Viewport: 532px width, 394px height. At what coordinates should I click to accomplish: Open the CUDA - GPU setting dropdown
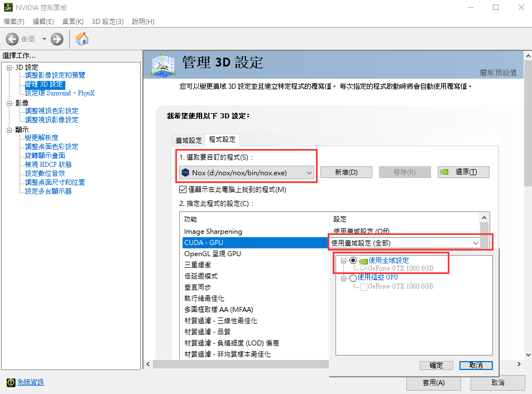click(x=475, y=243)
